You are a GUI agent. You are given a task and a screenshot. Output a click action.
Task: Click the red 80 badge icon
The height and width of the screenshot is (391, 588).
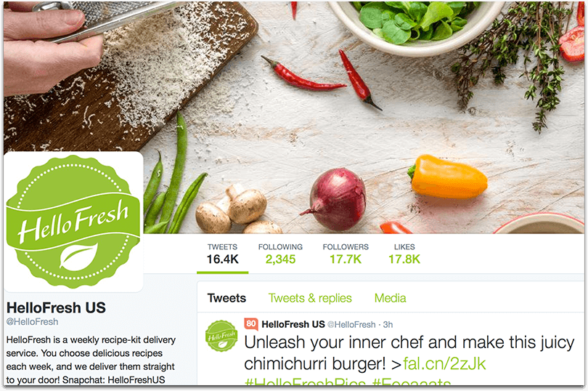[x=251, y=324]
